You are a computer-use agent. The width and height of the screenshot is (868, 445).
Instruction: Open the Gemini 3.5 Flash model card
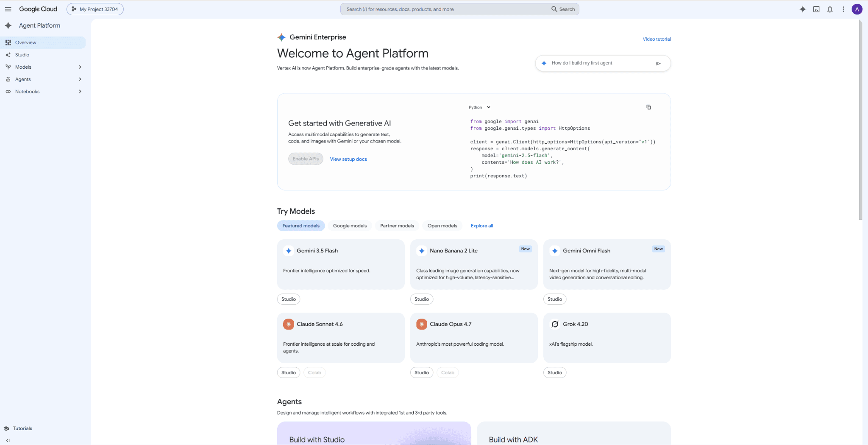point(341,264)
